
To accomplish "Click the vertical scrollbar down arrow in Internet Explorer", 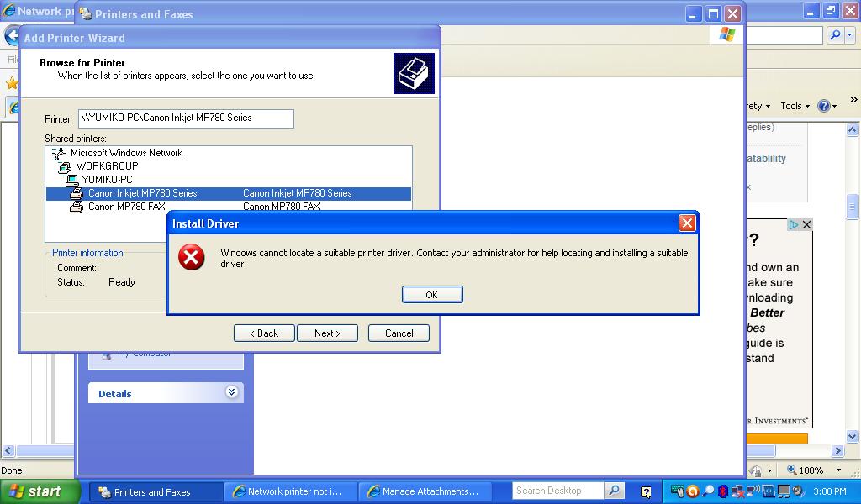I will pyautogui.click(x=853, y=437).
